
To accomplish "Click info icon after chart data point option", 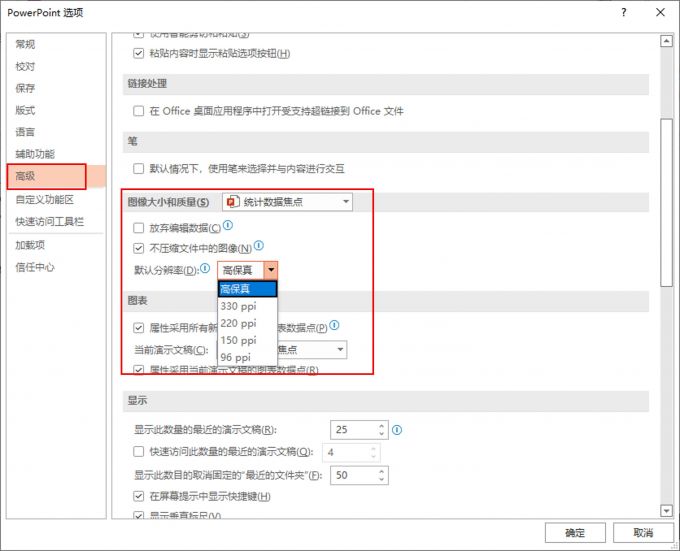I will [x=334, y=325].
